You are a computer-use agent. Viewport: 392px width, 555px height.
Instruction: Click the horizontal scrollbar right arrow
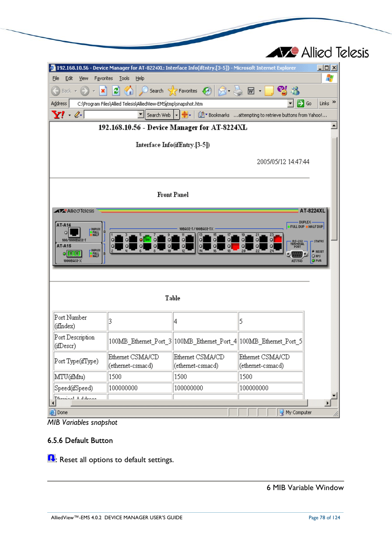click(327, 403)
